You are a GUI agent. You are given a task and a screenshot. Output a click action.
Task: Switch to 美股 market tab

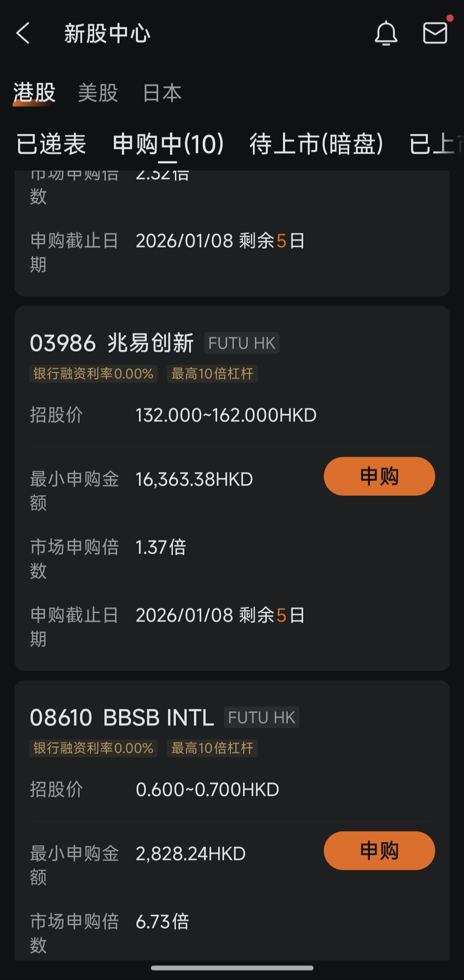98,93
